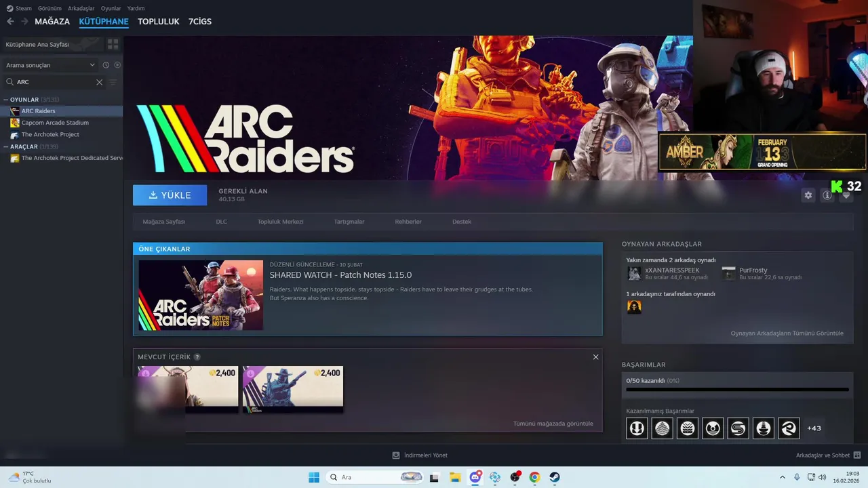868x488 pixels.
Task: Open PurFrosty friend avatar
Action: click(x=728, y=273)
